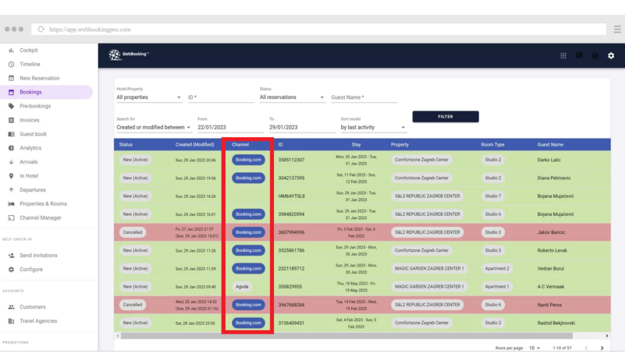Click the settings gear icon in header

[x=611, y=55]
